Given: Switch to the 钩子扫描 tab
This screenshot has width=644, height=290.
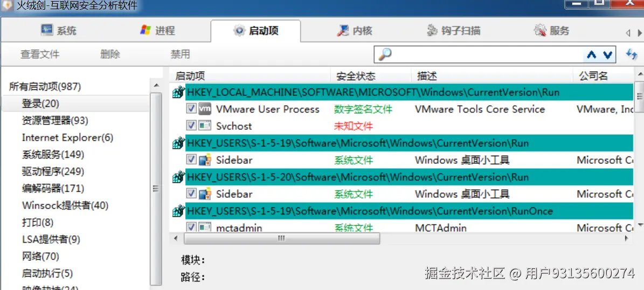Looking at the screenshot, I should [453, 31].
